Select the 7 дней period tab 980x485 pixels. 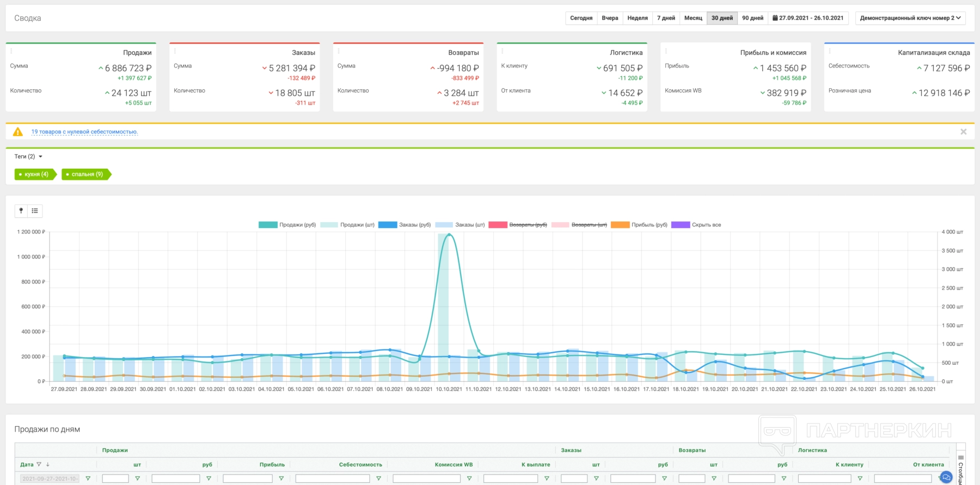(665, 18)
